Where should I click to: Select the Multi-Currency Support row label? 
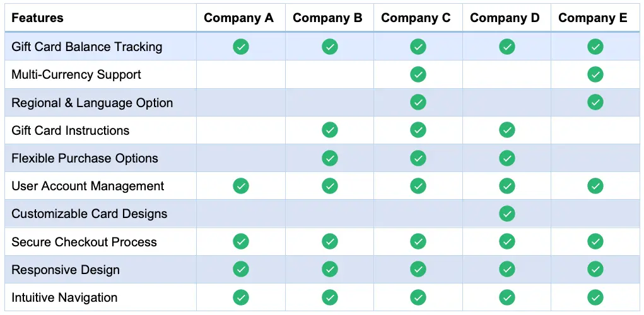point(76,74)
